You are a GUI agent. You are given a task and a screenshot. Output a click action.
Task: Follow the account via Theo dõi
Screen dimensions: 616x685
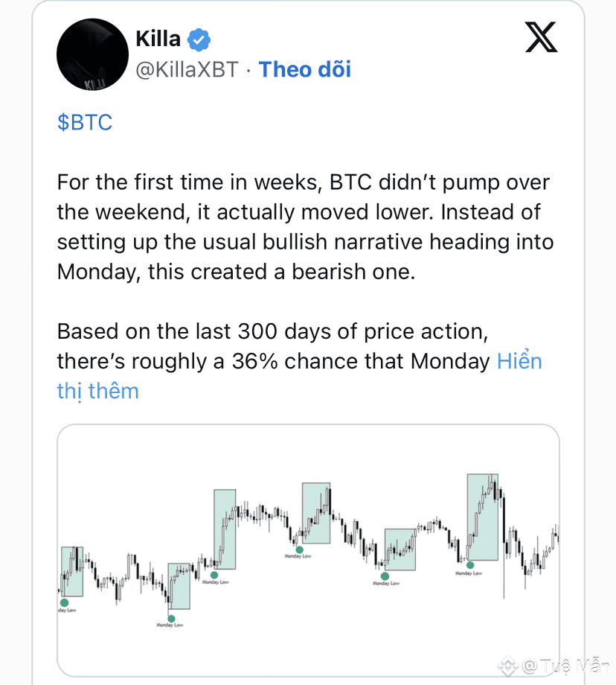click(304, 70)
